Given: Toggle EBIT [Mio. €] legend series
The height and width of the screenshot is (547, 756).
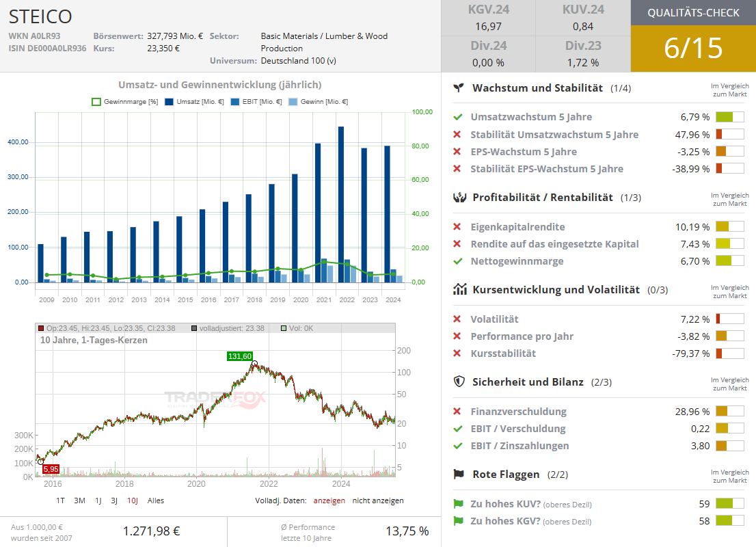Looking at the screenshot, I should (256, 102).
